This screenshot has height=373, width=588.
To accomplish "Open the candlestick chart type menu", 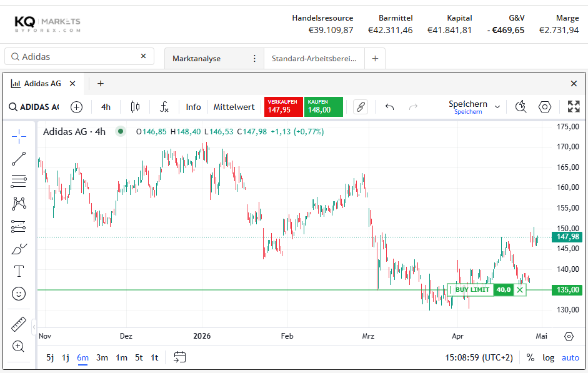I will pyautogui.click(x=135, y=107).
